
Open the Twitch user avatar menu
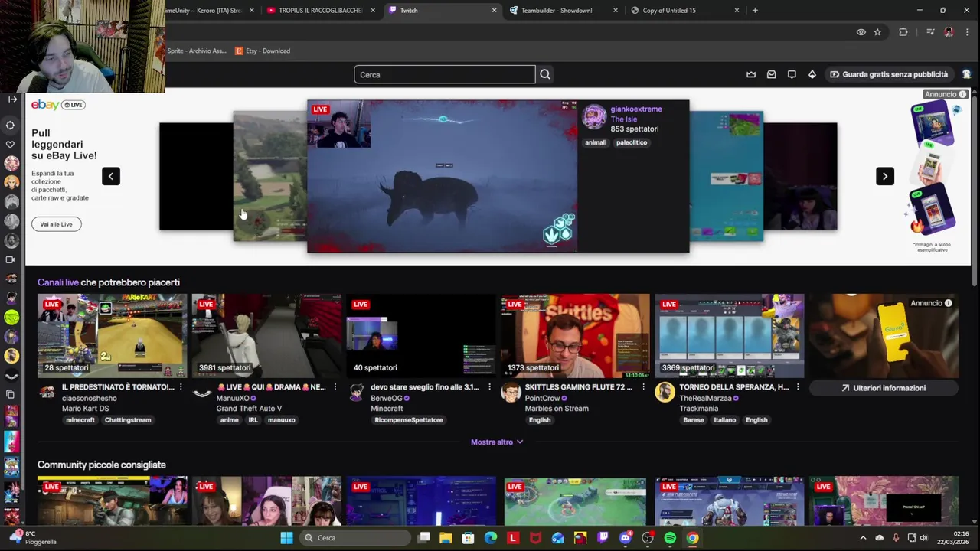(967, 74)
